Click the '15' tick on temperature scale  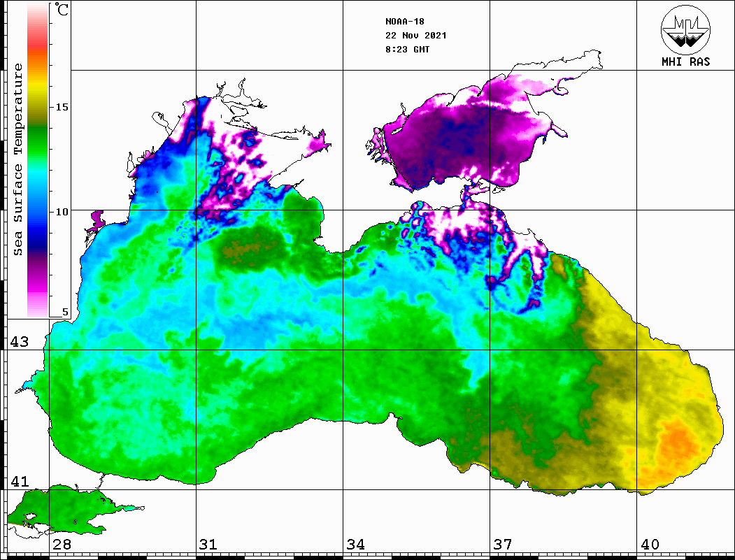point(62,107)
